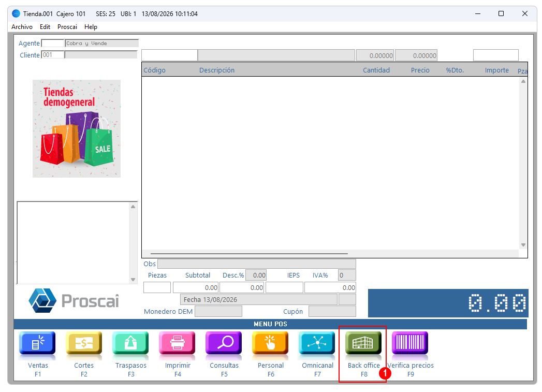Launch the Verifica precios barcode icon
Screen dimensions: 542x392
point(410,344)
